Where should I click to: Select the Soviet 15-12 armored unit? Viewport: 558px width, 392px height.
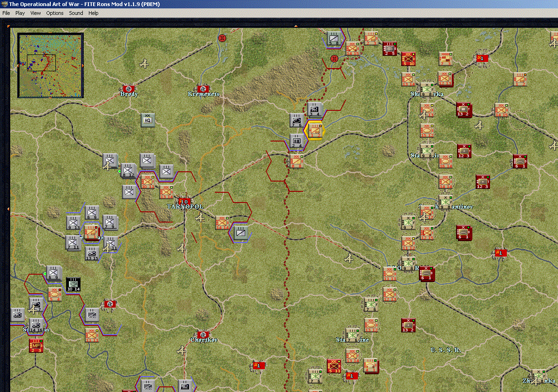427,130
